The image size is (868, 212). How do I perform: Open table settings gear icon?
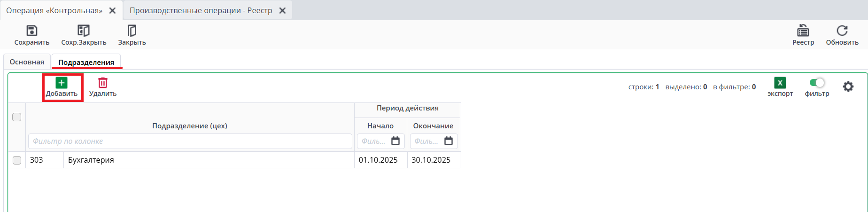848,86
